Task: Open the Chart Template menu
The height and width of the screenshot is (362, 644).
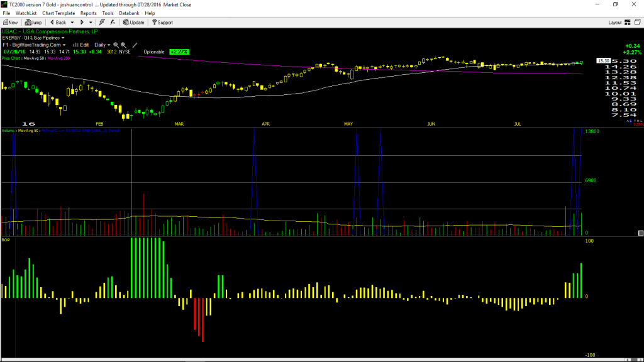Action: click(x=58, y=13)
